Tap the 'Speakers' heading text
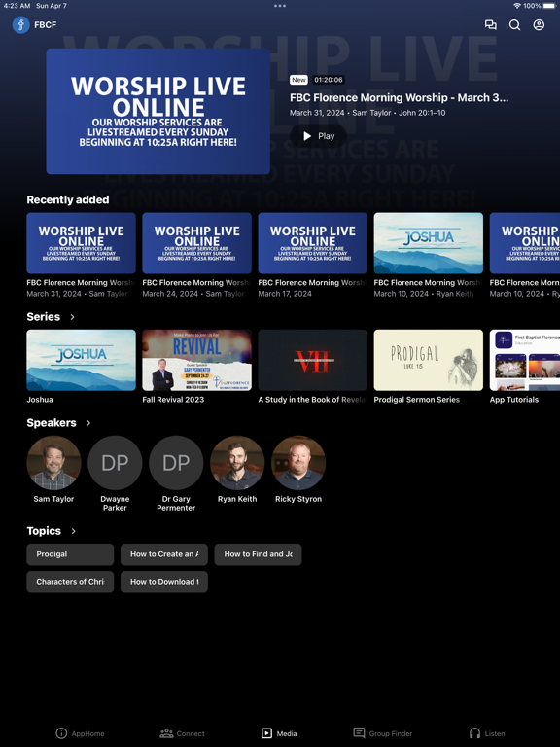The height and width of the screenshot is (747, 560). click(52, 423)
